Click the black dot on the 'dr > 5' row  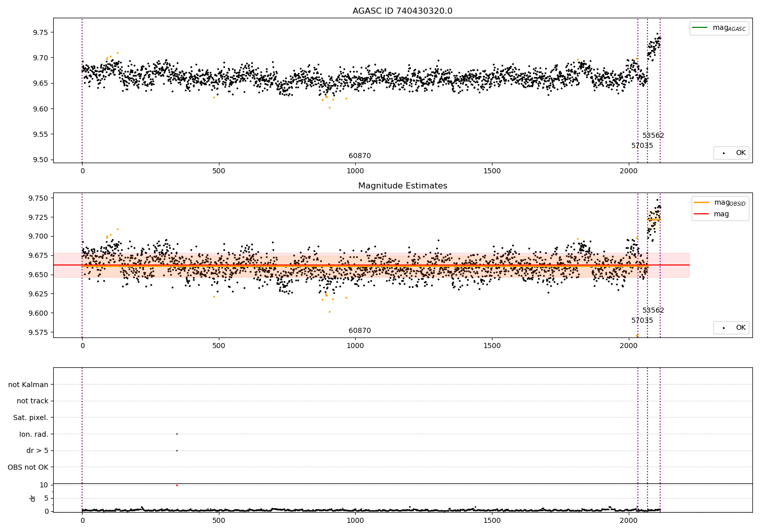pos(177,450)
